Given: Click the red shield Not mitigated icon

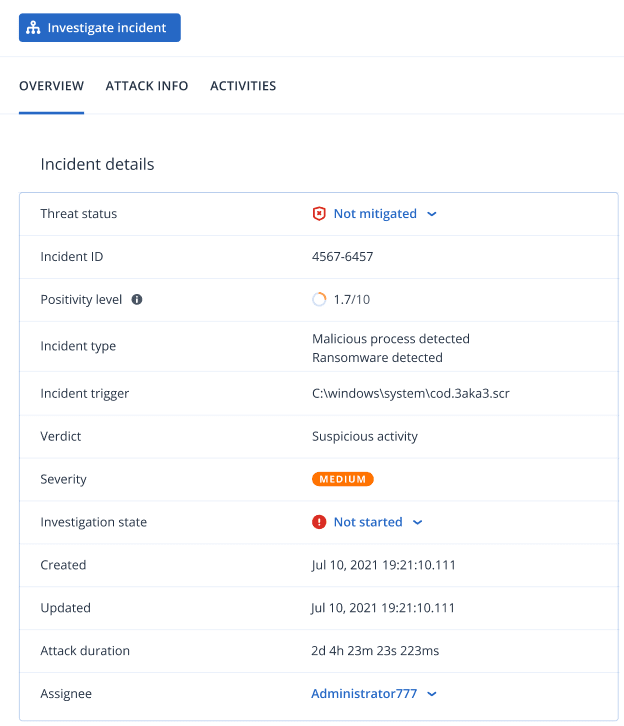Looking at the screenshot, I should [319, 214].
